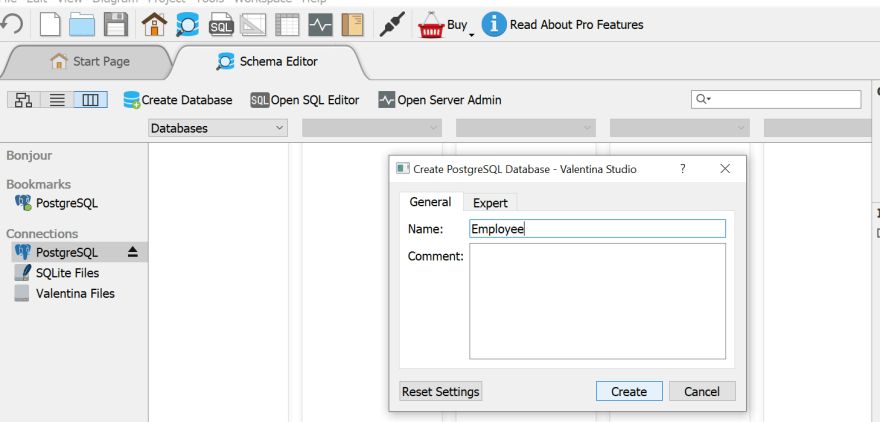
Task: Click the dialog help question mark button
Action: [x=682, y=168]
